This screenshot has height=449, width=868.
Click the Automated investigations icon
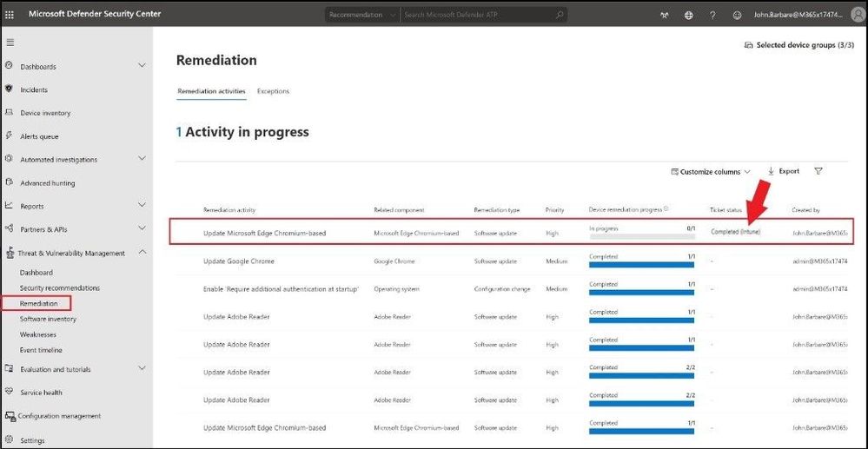tap(9, 159)
